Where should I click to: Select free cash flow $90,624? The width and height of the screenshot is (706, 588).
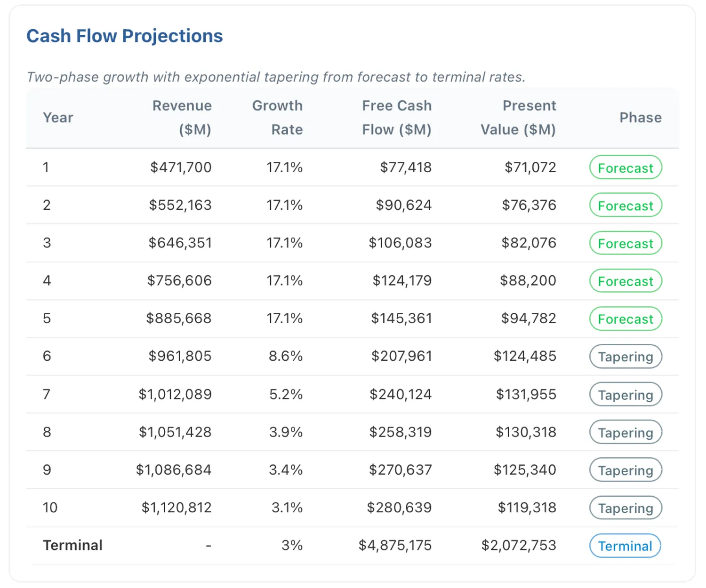pos(404,205)
